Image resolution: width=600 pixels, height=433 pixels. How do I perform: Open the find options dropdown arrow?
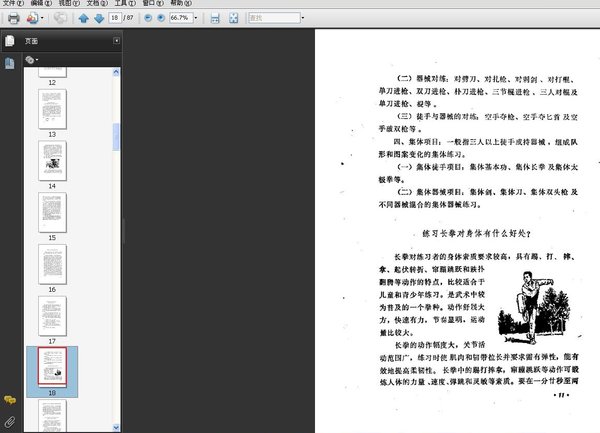(x=303, y=18)
